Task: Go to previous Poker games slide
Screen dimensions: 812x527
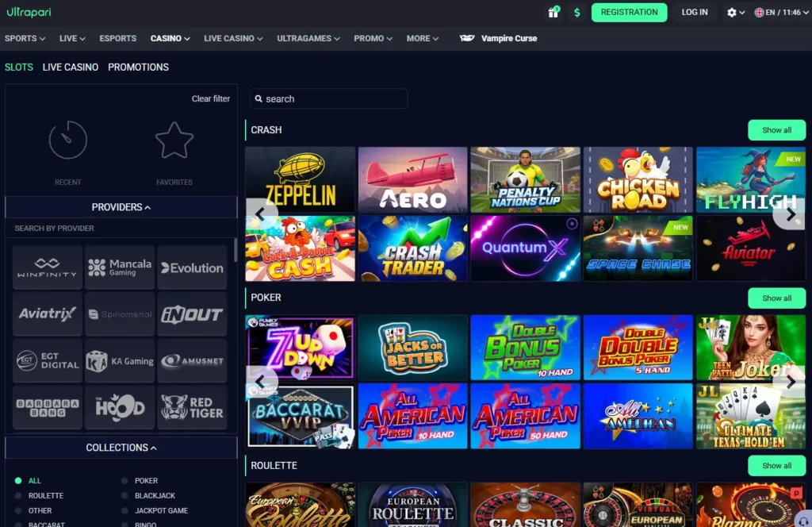Action: coord(261,382)
